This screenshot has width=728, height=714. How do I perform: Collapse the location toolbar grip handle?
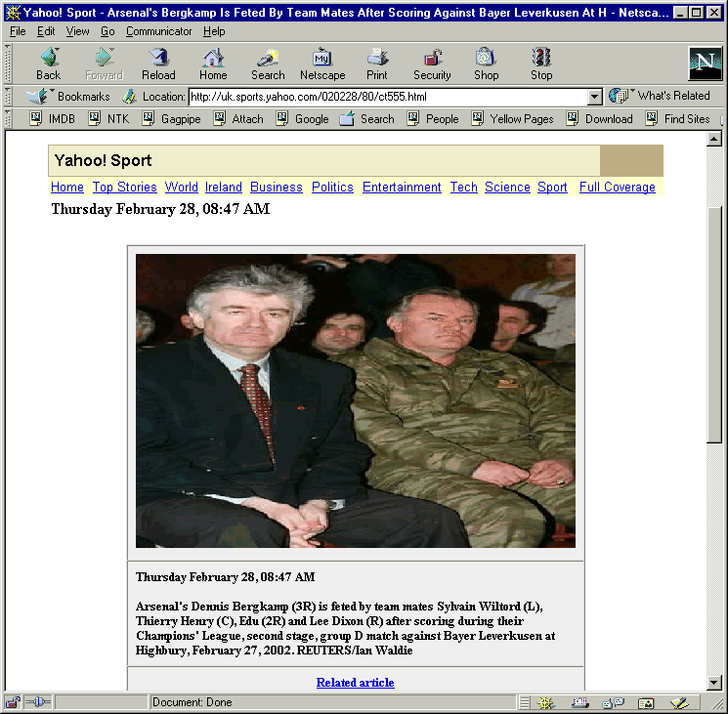pos(8,97)
